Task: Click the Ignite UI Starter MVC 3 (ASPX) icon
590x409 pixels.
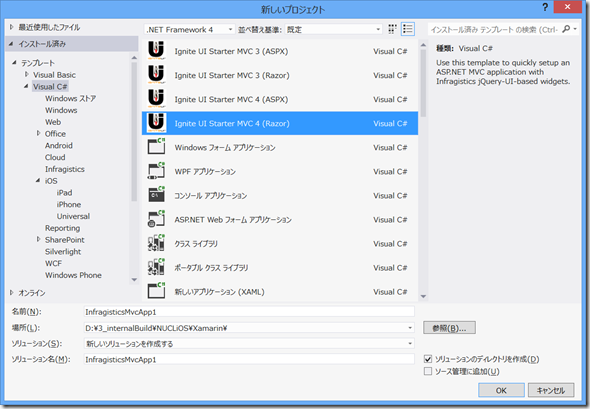Action: point(156,51)
